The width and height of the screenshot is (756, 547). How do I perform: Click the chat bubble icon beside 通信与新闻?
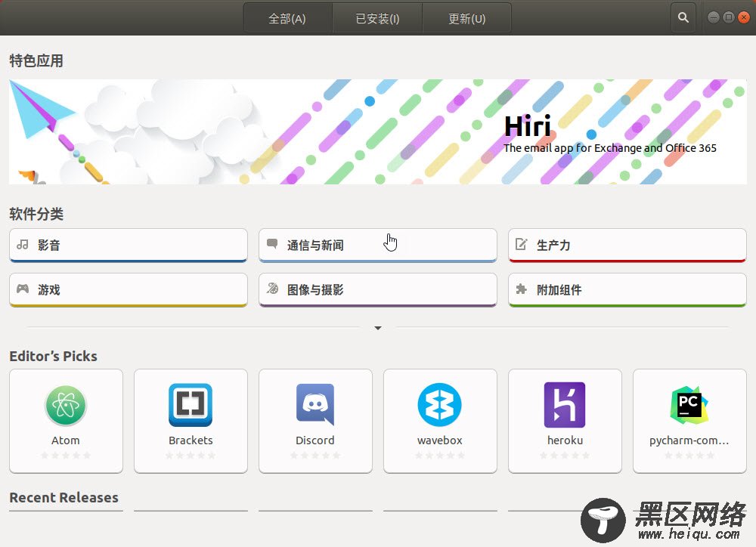coord(272,243)
